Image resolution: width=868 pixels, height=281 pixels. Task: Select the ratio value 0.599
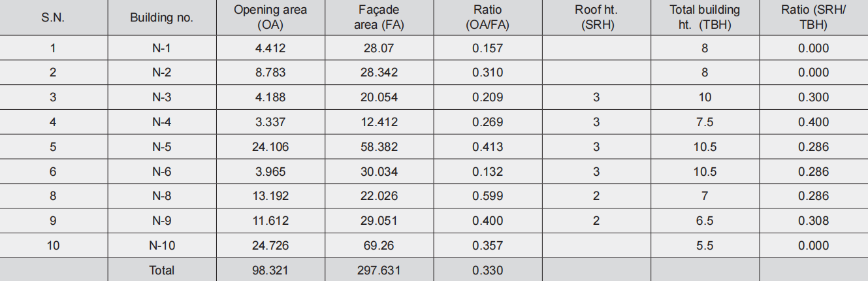[487, 196]
